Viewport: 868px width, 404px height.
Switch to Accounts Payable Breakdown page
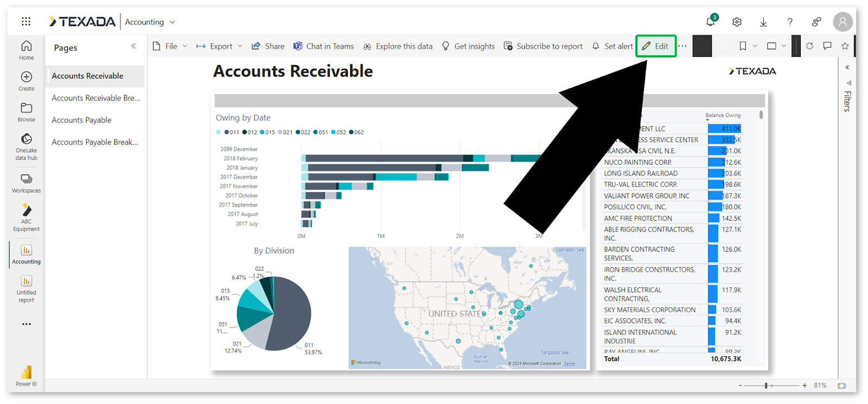coord(95,142)
